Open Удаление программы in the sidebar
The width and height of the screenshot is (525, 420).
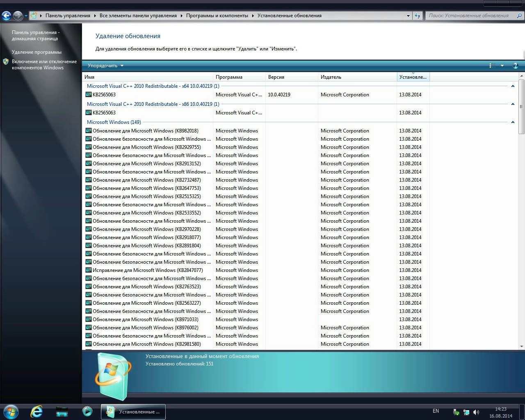coord(37,52)
